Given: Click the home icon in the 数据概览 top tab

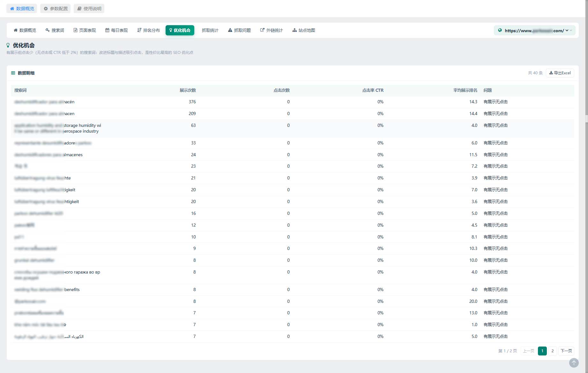Looking at the screenshot, I should (12, 9).
